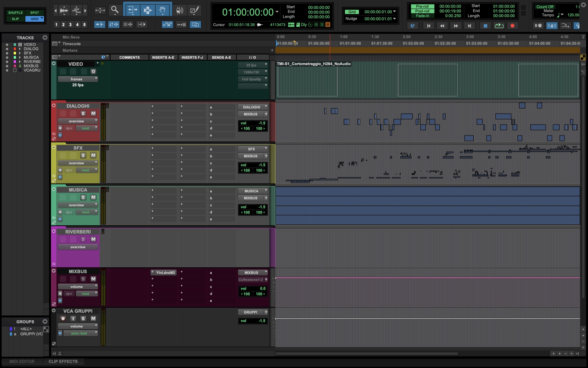Enable Slip edit mode

coord(15,19)
